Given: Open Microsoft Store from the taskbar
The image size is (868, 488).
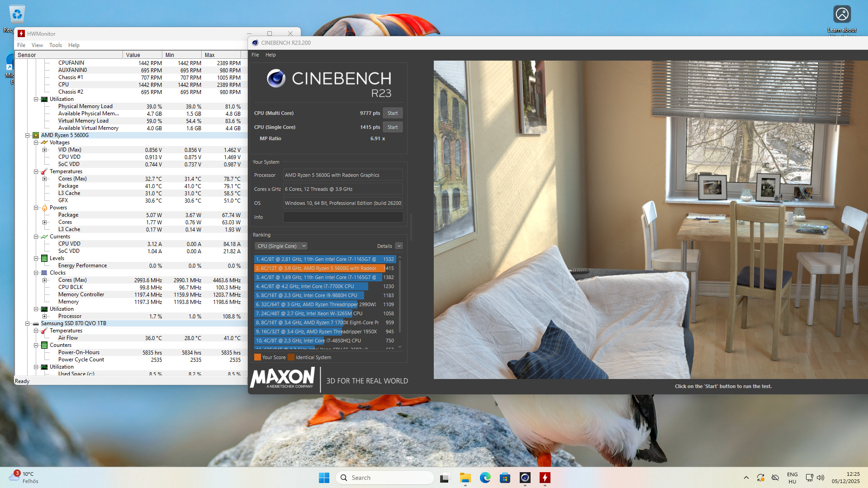Looking at the screenshot, I should [505, 478].
